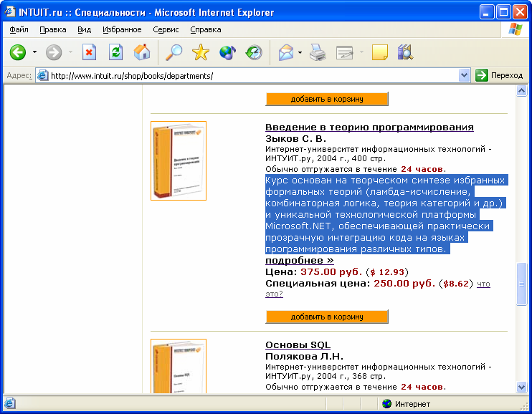Open link Введение в теорию программирования
The height and width of the screenshot is (414, 532).
point(369,127)
